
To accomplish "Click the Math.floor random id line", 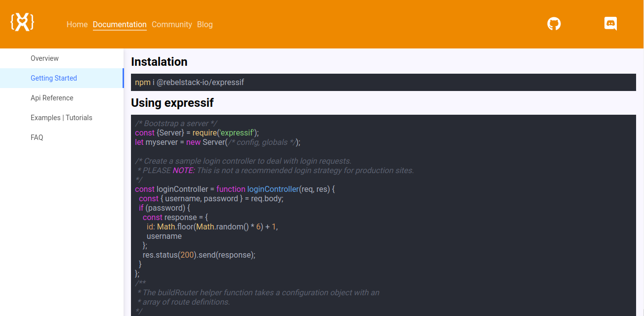I will point(212,227).
